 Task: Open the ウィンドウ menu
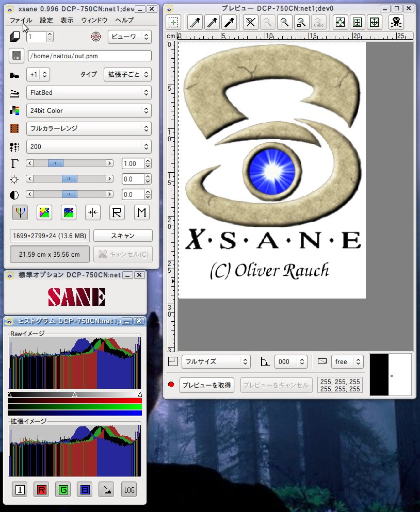click(94, 20)
